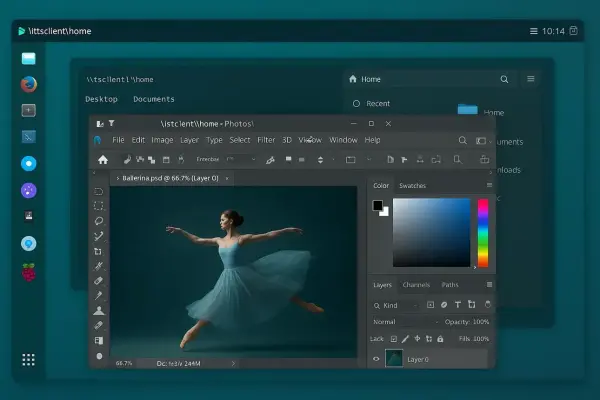Image resolution: width=600 pixels, height=400 pixels.
Task: Click the Layer 0 thumbnail
Action: (x=394, y=359)
